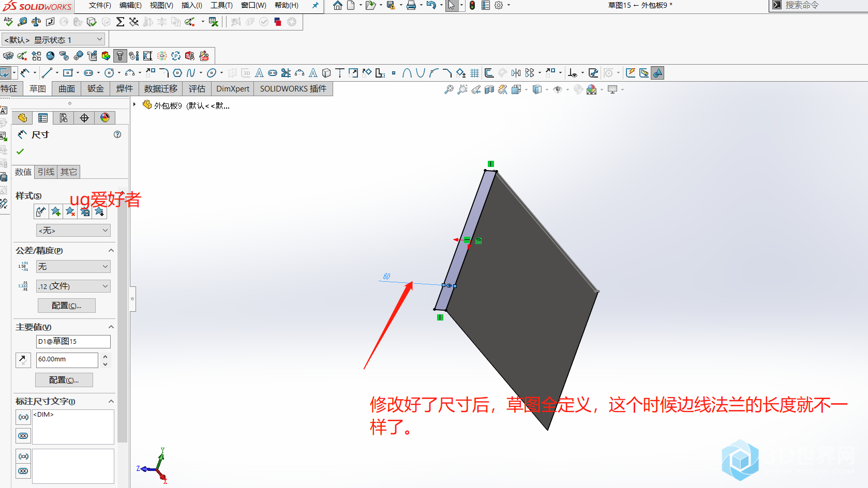Click Zoom to Fit magnifier icon

[448, 89]
